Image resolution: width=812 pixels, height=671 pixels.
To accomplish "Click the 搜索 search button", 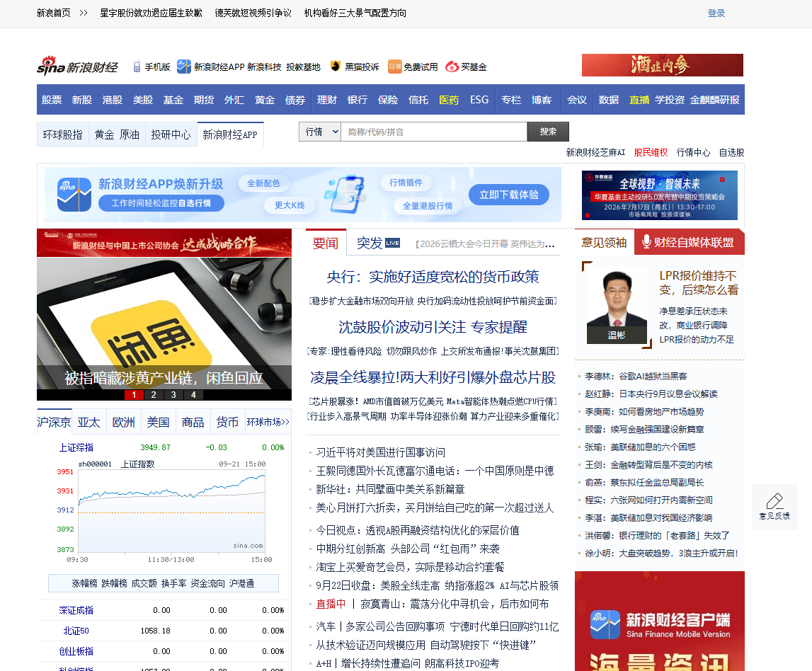I will pyautogui.click(x=548, y=132).
